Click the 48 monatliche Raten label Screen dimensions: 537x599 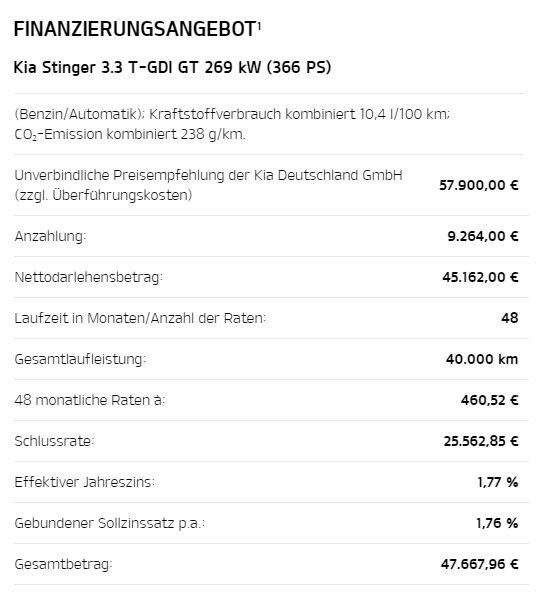click(x=90, y=400)
